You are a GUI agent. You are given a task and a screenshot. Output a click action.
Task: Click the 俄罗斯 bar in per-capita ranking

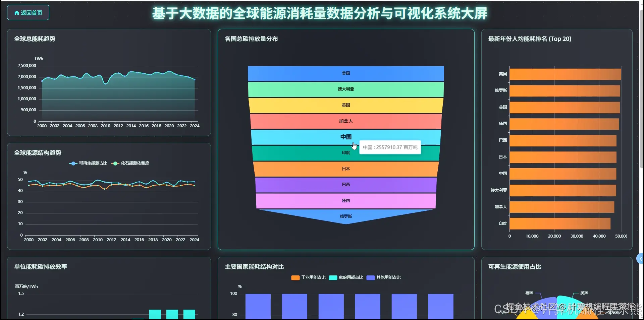coord(565,91)
